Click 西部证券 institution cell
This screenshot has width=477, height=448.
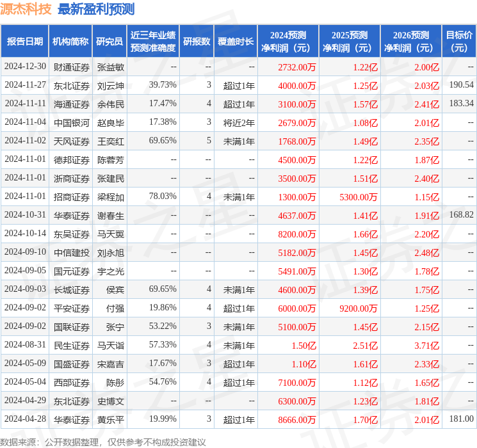[x=72, y=383]
